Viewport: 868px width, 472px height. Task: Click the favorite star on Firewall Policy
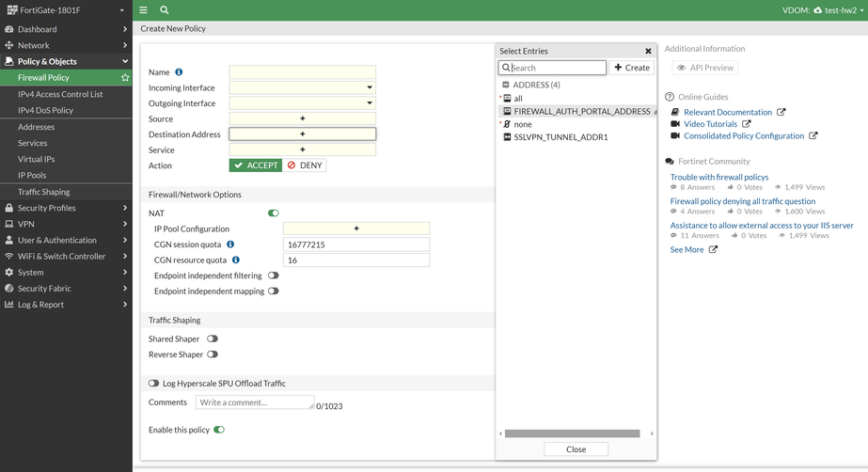pyautogui.click(x=125, y=77)
